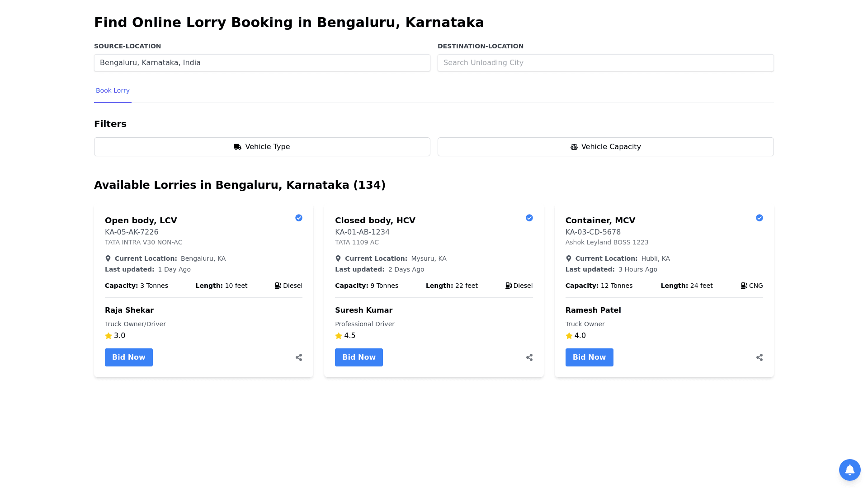The image size is (868, 488).
Task: Click share icon on Raja Shekar's card
Action: 299,357
